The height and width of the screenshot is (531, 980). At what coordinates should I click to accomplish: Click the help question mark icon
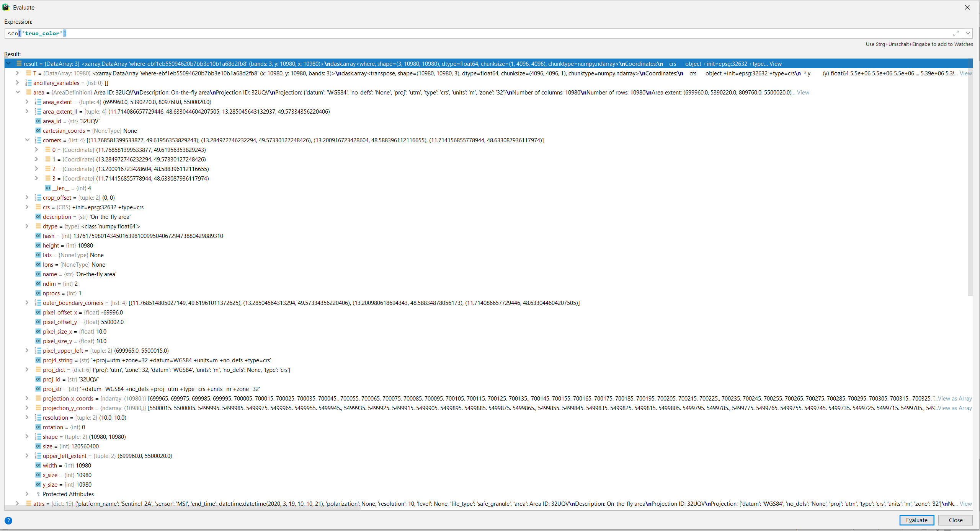pyautogui.click(x=8, y=520)
